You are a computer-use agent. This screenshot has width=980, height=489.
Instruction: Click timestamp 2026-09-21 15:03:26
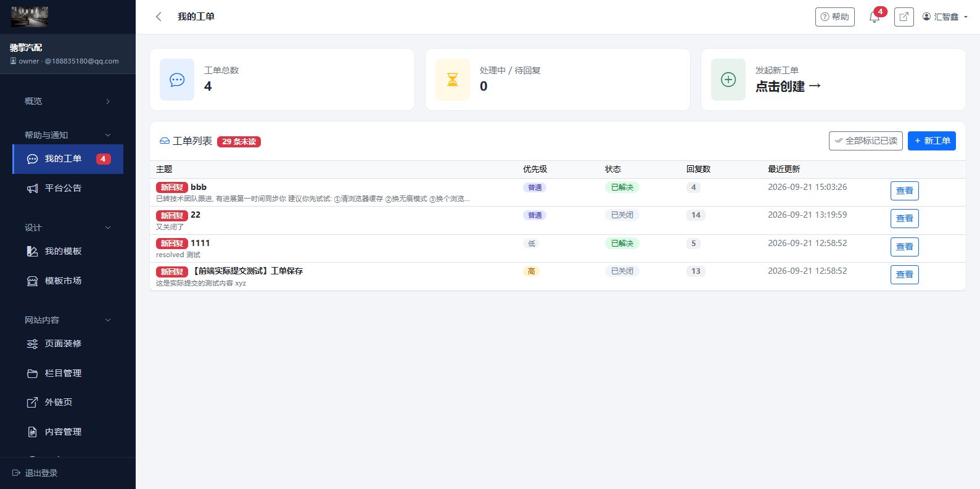[807, 187]
